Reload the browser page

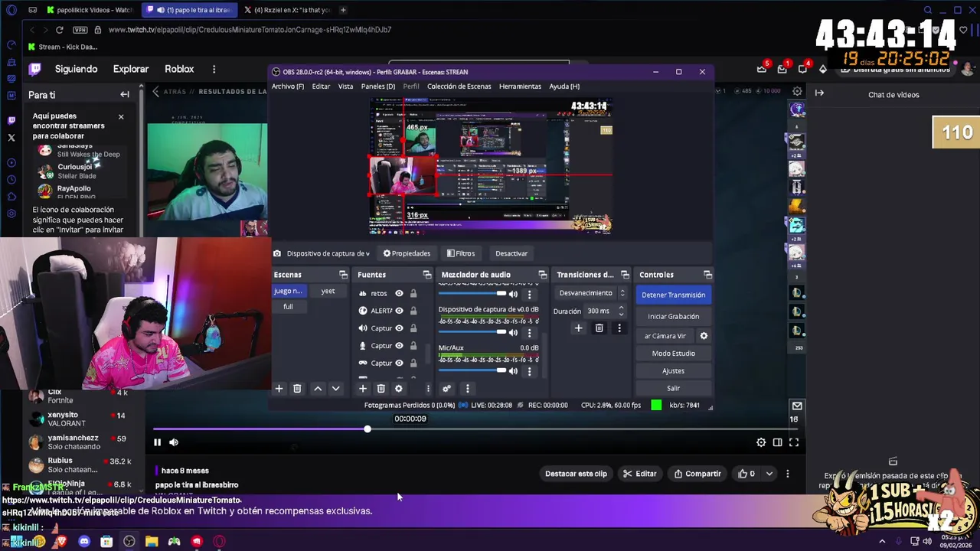59,30
